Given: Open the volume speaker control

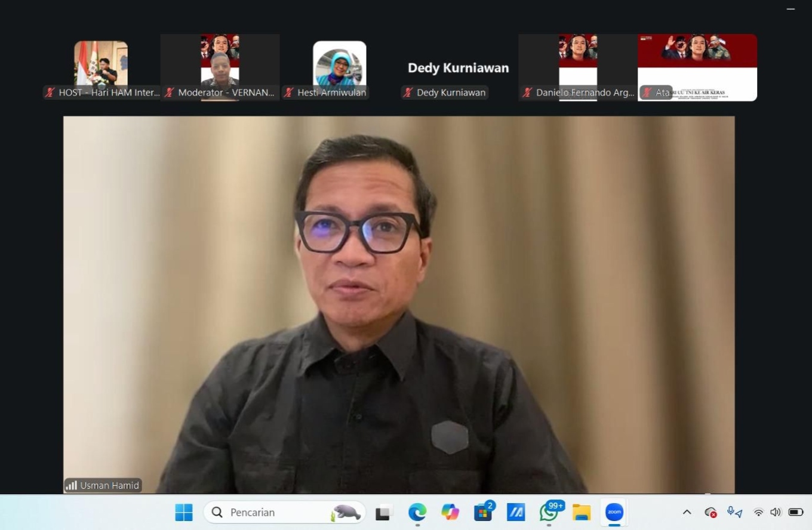Looking at the screenshot, I should point(776,512).
